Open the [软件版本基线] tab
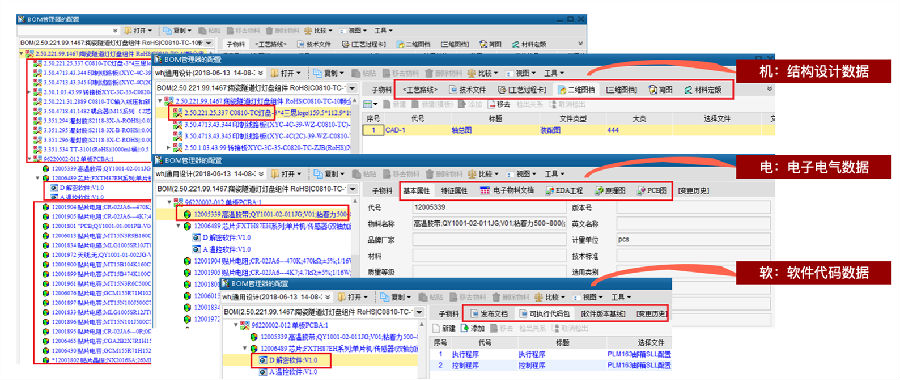 [x=602, y=314]
